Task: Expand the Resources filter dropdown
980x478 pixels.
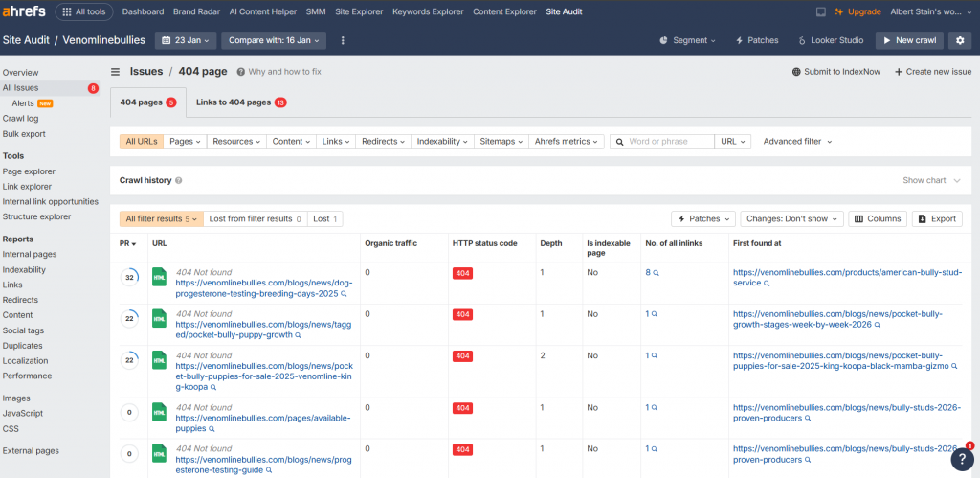Action: pos(236,142)
